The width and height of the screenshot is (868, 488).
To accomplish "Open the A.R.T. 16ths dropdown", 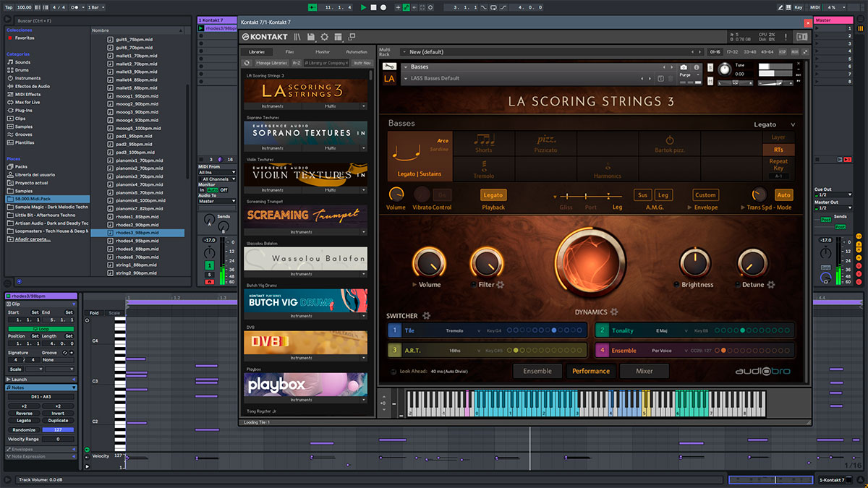I will click(464, 351).
